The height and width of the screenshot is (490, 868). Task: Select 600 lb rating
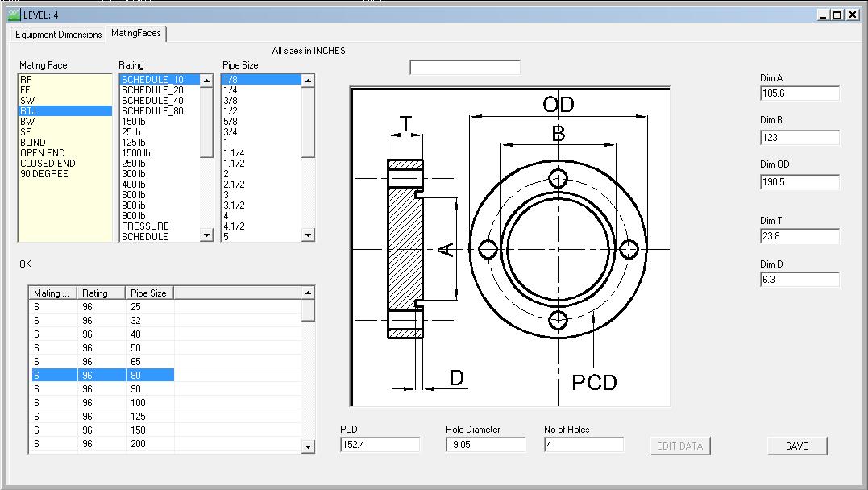coord(160,195)
